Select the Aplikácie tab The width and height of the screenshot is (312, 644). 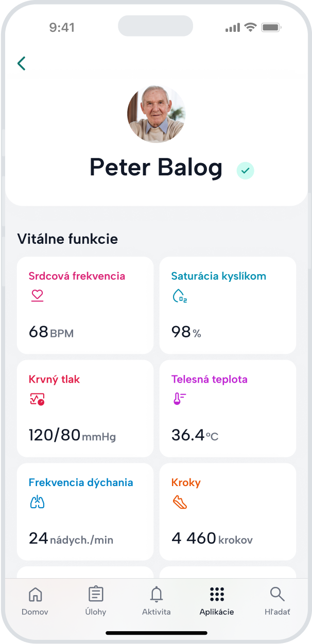[217, 601]
